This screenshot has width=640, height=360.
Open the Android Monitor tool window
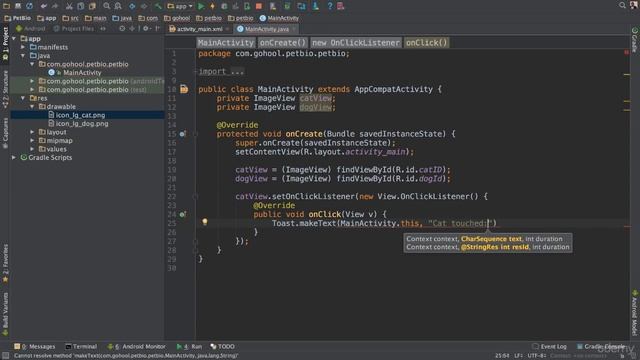pos(137,346)
